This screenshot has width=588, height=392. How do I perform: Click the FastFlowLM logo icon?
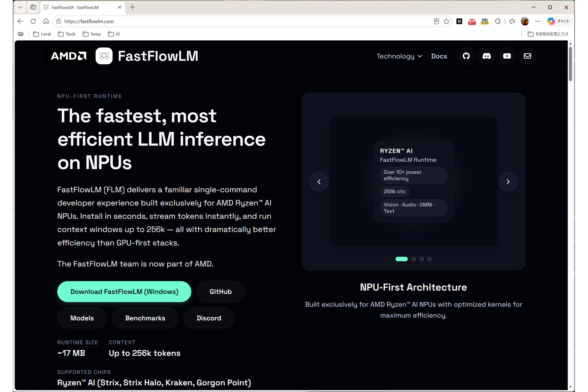(104, 56)
